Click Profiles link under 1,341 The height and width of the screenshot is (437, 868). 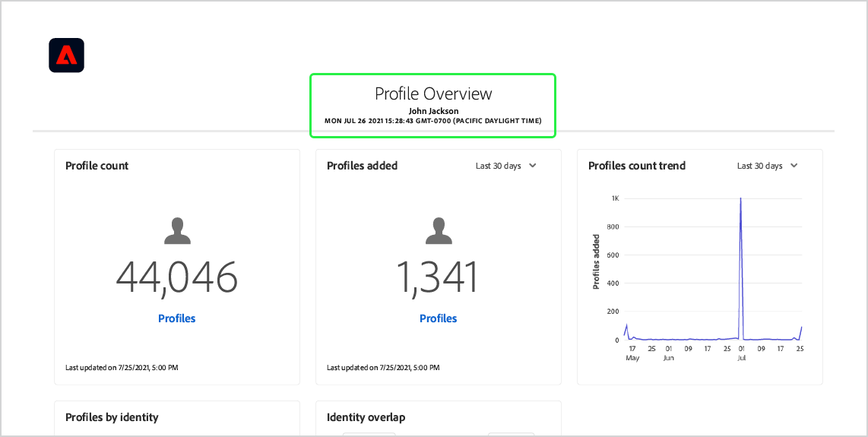pyautogui.click(x=439, y=318)
